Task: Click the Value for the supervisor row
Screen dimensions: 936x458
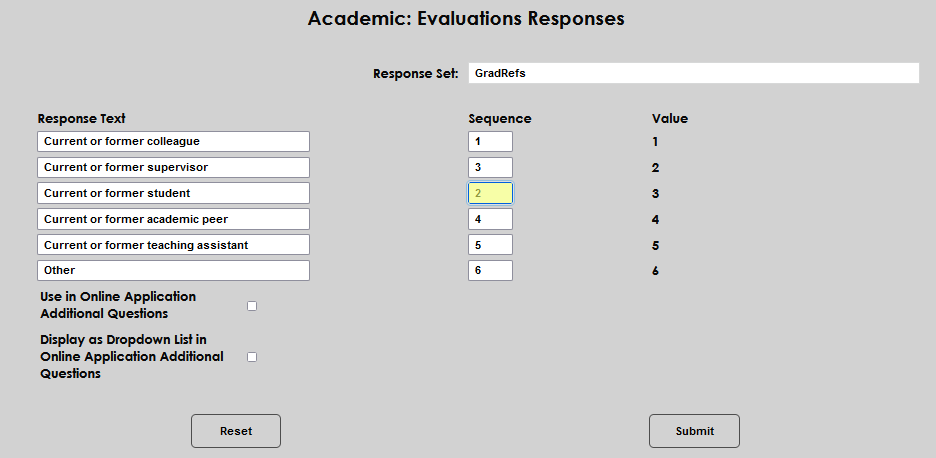Action: point(655,168)
